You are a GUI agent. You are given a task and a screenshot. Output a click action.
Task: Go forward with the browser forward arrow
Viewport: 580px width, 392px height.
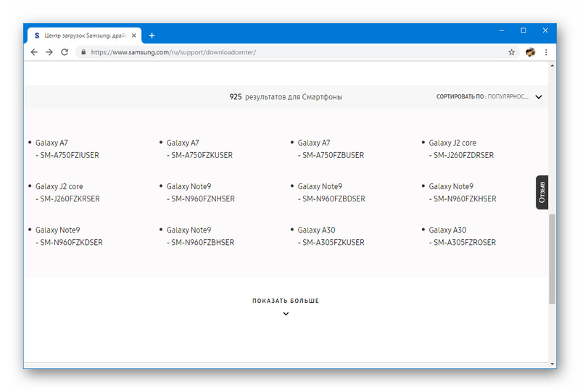coord(49,52)
